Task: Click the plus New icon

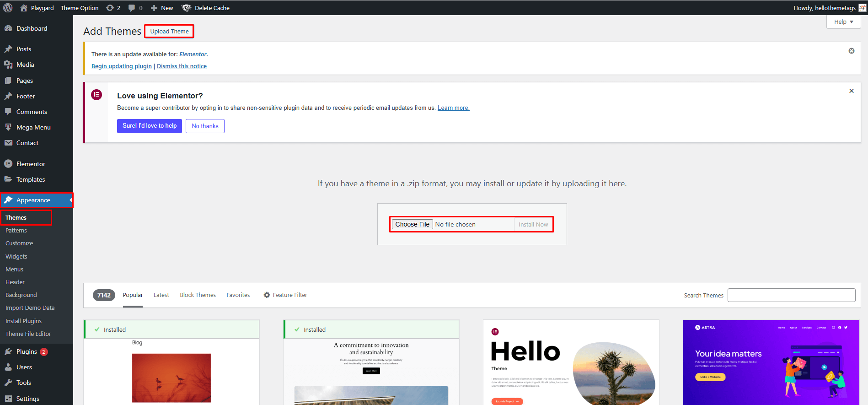Action: 154,8
